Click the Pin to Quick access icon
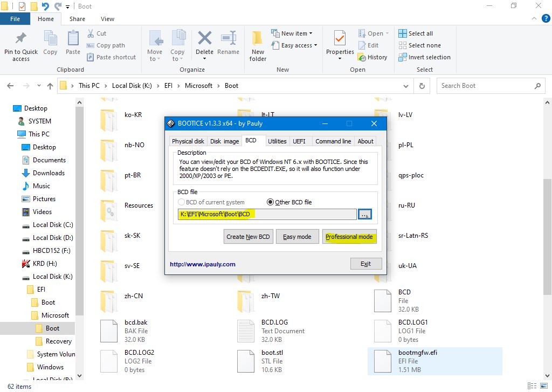The height and width of the screenshot is (392, 552). [x=21, y=39]
